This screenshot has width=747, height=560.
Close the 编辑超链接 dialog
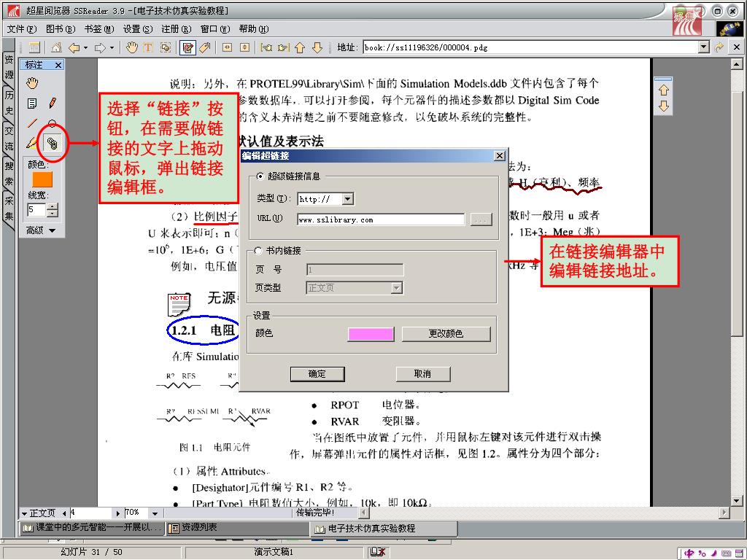pyautogui.click(x=499, y=156)
